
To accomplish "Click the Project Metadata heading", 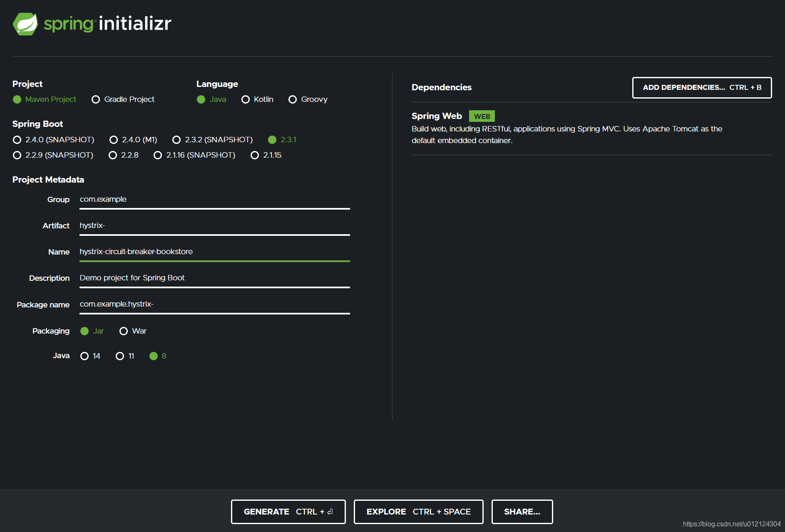I will [x=48, y=180].
